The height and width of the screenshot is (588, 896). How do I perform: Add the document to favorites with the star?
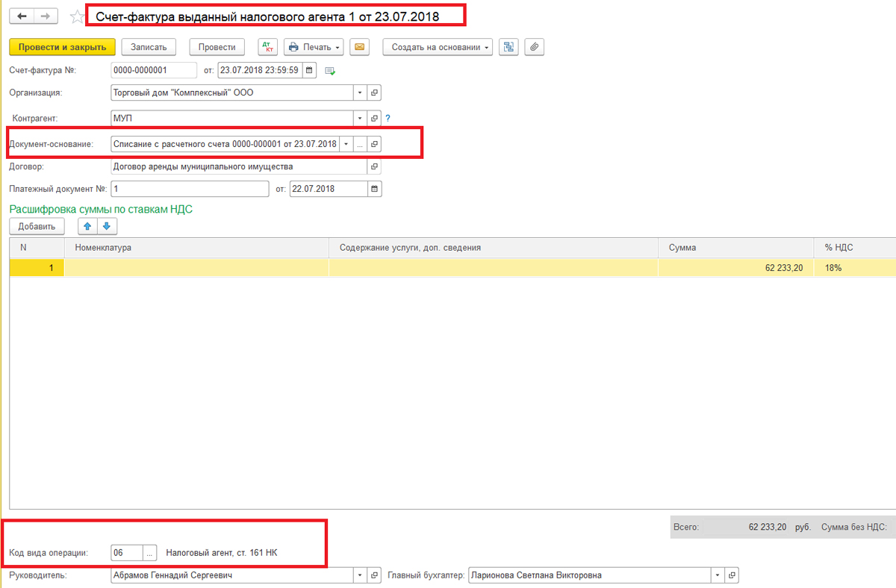[76, 16]
